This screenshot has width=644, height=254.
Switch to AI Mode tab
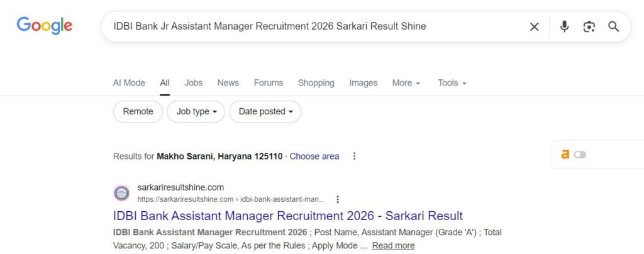coord(129,83)
